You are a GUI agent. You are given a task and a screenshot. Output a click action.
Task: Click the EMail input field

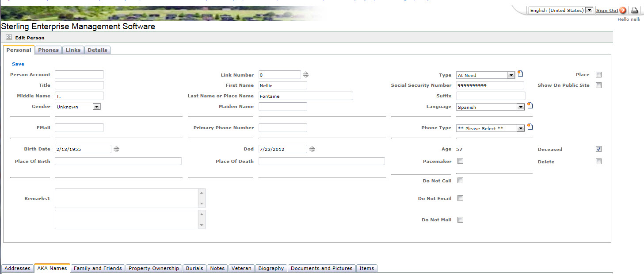(79, 128)
